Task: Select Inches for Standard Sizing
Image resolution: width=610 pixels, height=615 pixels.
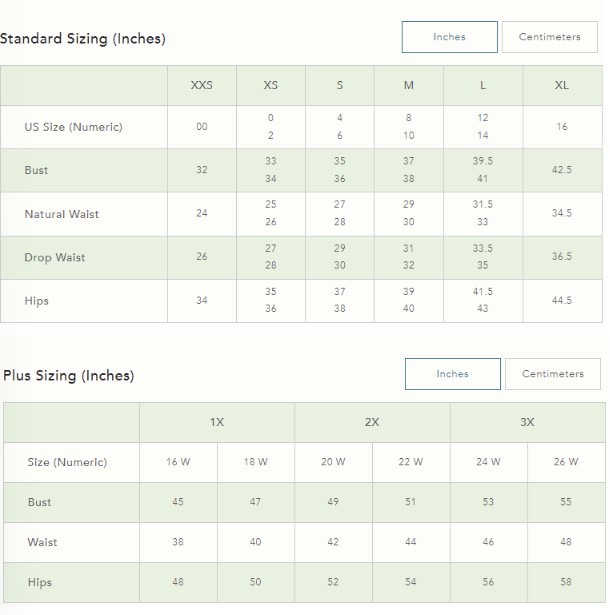Action: 450,37
